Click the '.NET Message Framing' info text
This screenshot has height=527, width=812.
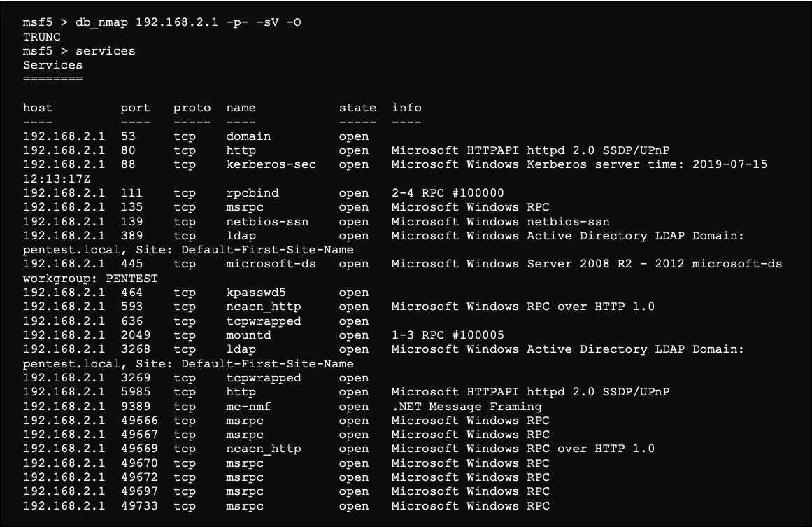(466, 407)
